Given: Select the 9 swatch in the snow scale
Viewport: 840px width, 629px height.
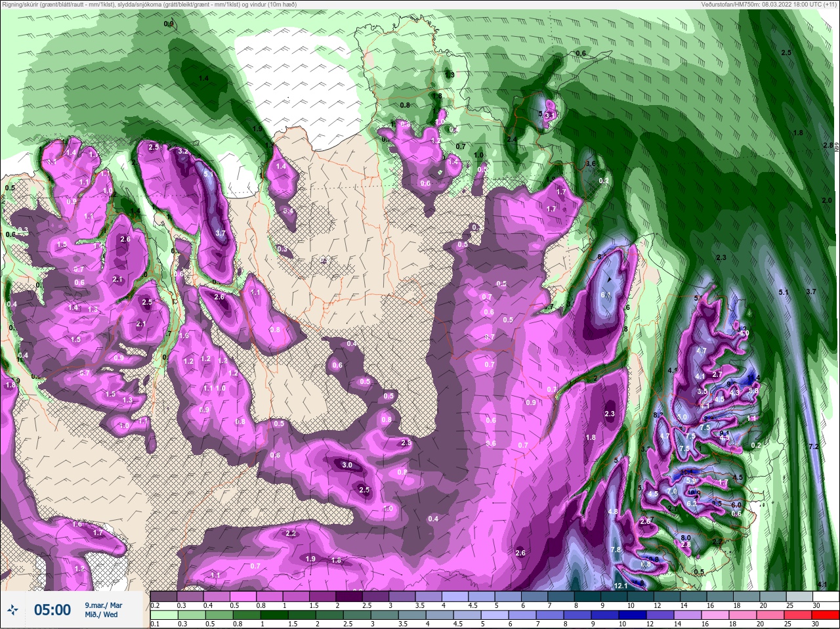Looking at the screenshot, I should (x=614, y=597).
